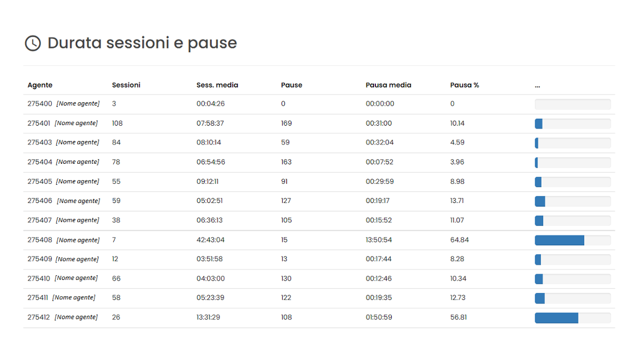This screenshot has width=637, height=364.
Task: Click pause count 169 cell
Action: pyautogui.click(x=286, y=123)
